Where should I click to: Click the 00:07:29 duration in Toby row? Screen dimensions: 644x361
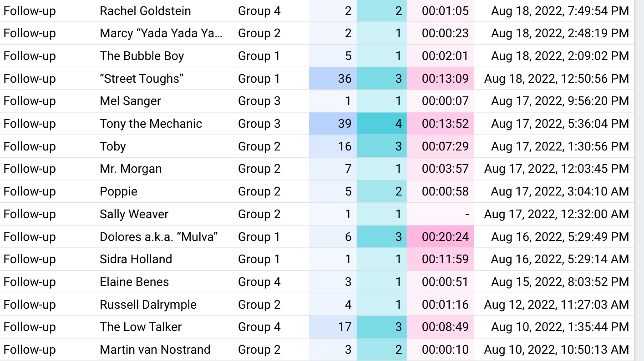point(445,146)
